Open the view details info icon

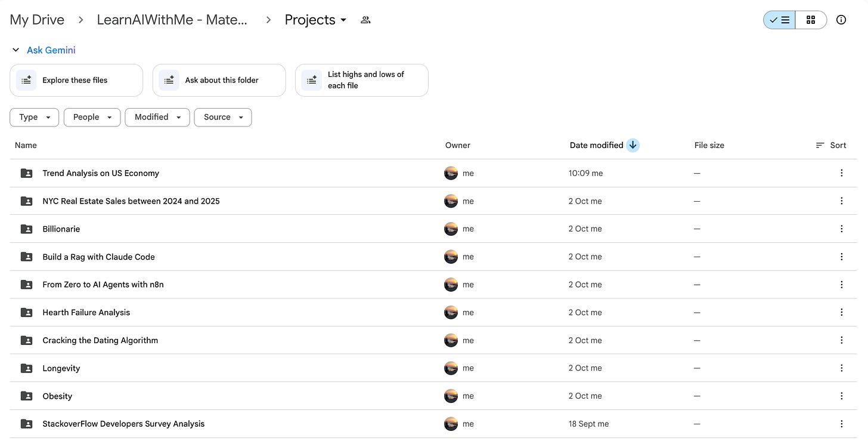841,20
